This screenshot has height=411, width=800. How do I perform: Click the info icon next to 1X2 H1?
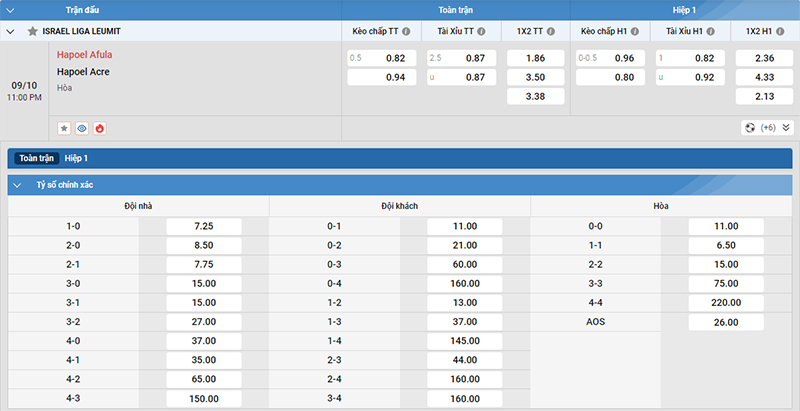click(781, 31)
